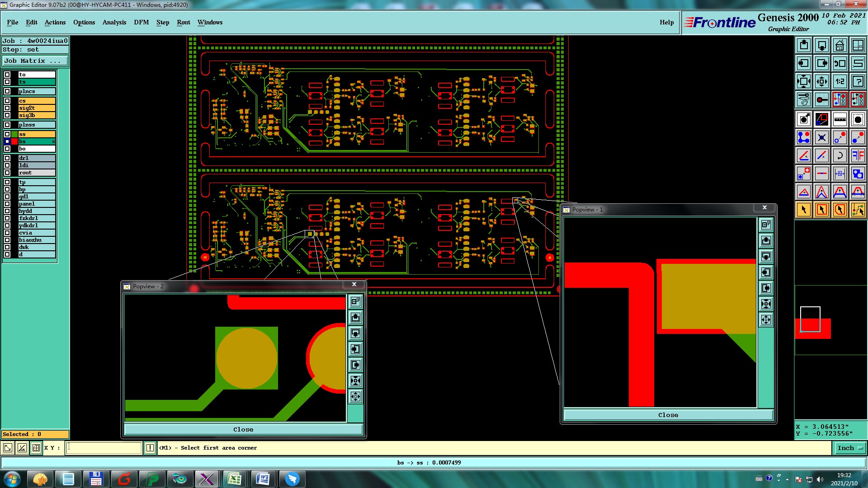The height and width of the screenshot is (488, 868).
Task: Open the Analysis menu
Action: tap(114, 22)
